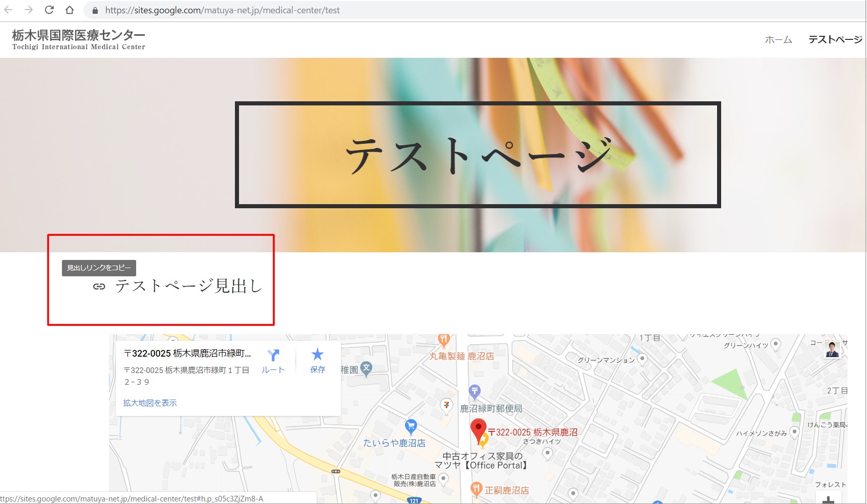Select さつきハイツ map marker
Screen dimensions: 867x504
[x=548, y=453]
